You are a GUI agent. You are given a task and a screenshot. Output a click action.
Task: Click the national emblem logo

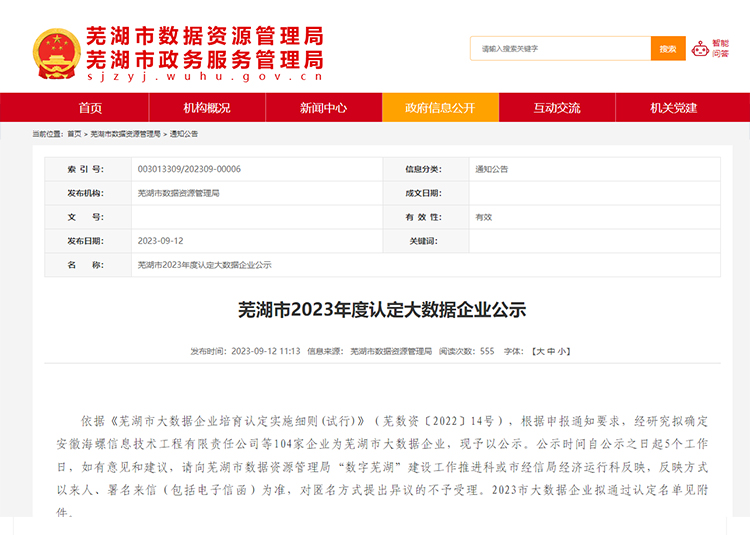coord(56,54)
